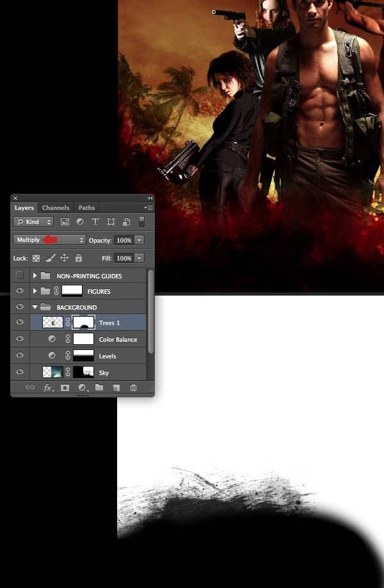
Task: Toggle the layer filtering switch
Action: [141, 221]
